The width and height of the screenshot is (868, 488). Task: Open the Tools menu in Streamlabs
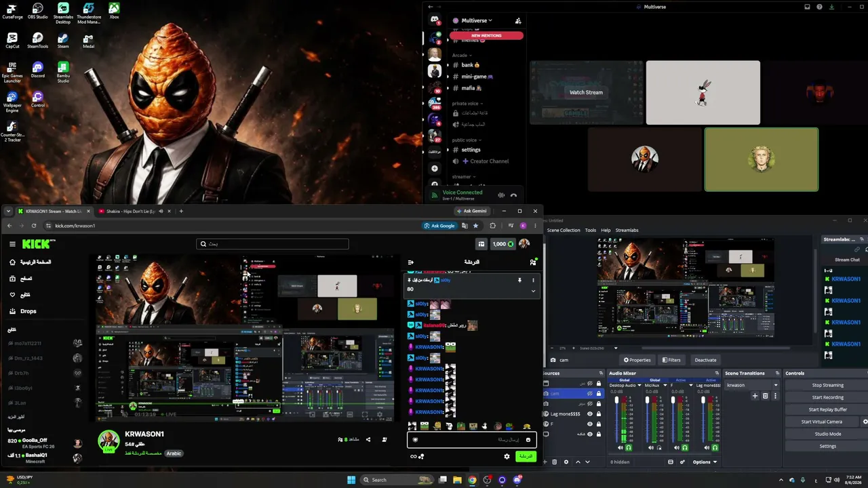pyautogui.click(x=591, y=230)
